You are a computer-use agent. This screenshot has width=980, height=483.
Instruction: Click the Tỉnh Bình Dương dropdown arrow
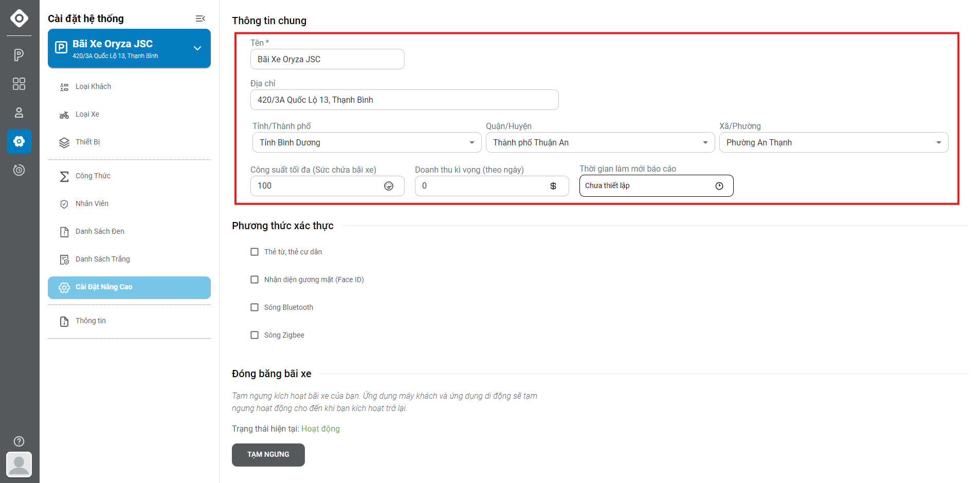[472, 143]
